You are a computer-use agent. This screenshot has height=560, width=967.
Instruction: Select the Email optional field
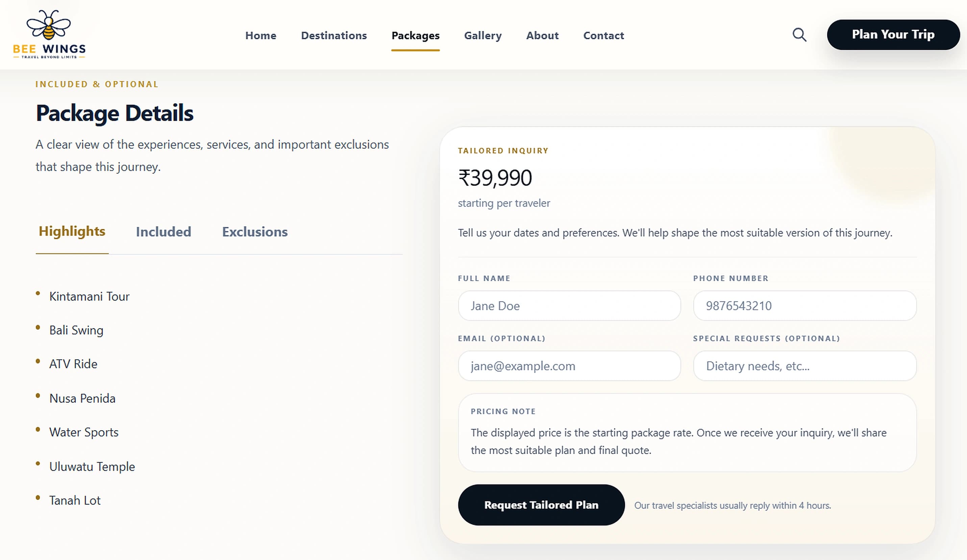tap(569, 366)
